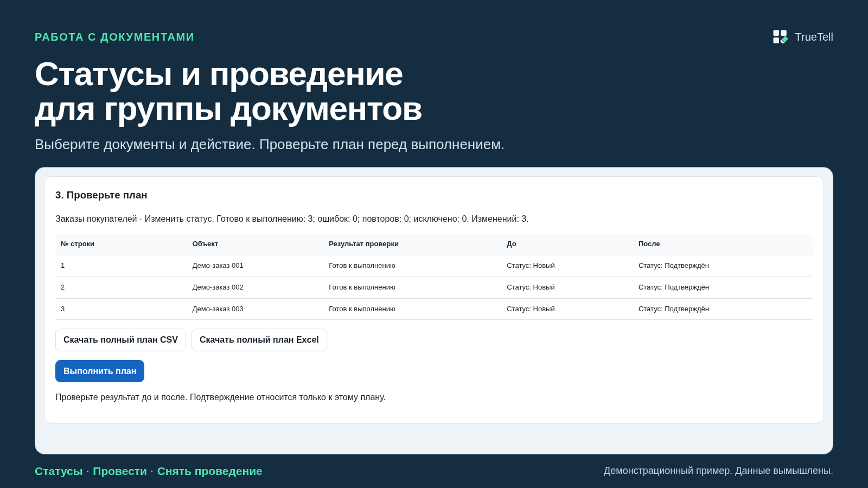The width and height of the screenshot is (868, 488).
Task: Download the full plan as Excel
Action: [x=259, y=340]
